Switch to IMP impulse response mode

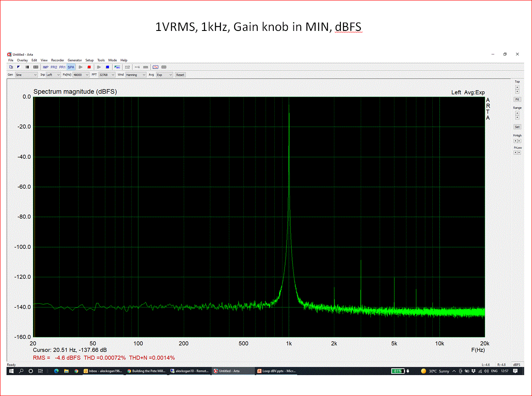click(46, 67)
